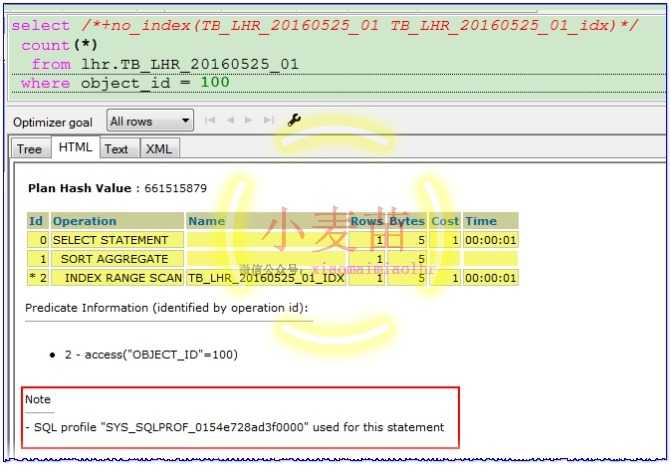Screen dimensions: 671x471
Task: Switch to the XML tab
Action: click(x=159, y=149)
